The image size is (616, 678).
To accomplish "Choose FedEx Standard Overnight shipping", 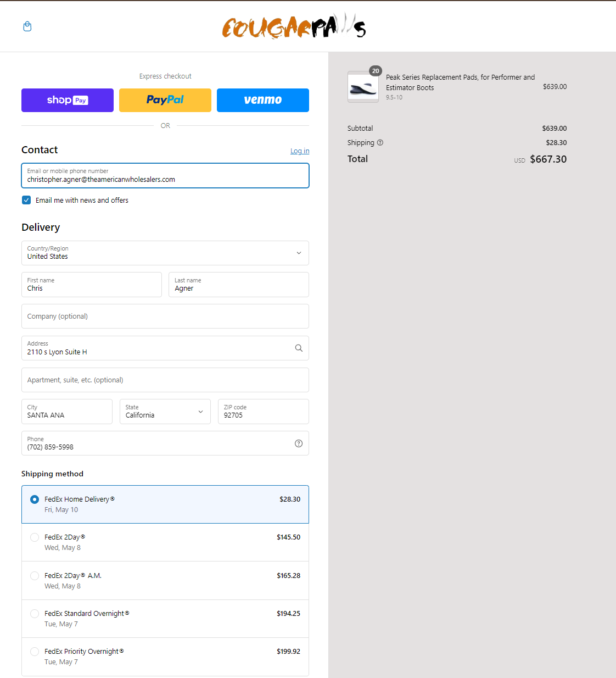I will [x=165, y=619].
